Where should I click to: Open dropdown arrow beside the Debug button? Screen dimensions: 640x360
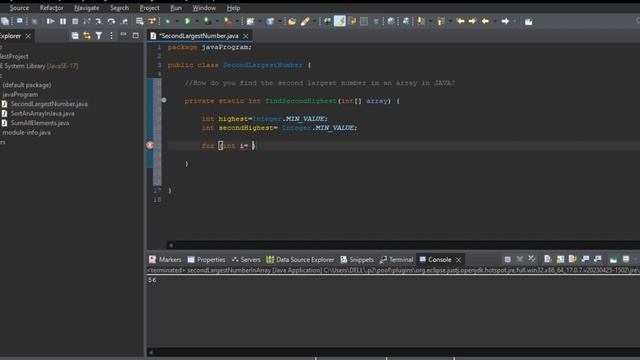(177, 21)
